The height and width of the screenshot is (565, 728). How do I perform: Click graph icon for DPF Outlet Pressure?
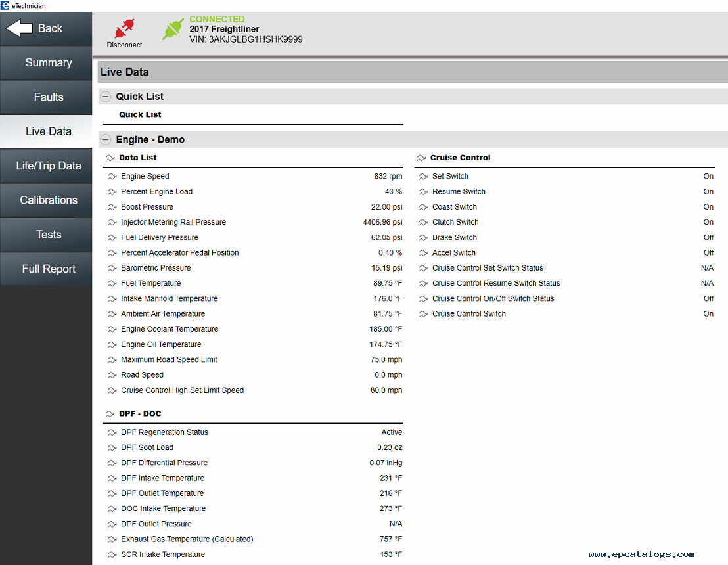(x=112, y=524)
